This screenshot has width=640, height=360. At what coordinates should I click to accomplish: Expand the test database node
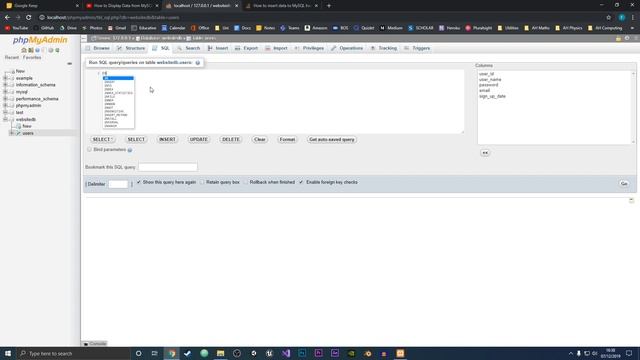pos(5,112)
